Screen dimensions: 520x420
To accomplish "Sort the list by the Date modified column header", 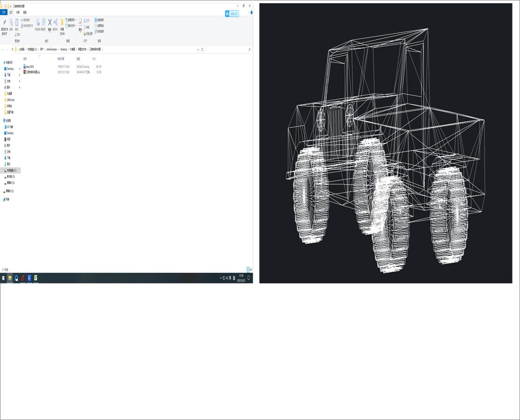I will (61, 59).
